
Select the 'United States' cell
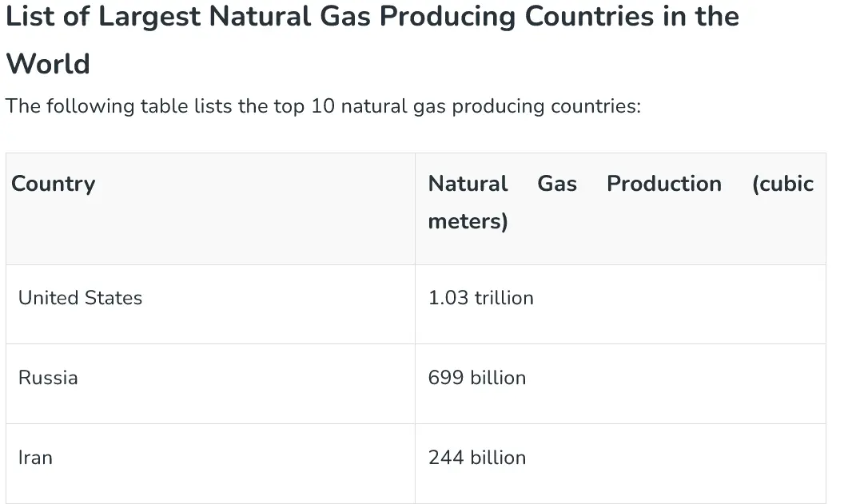click(80, 298)
